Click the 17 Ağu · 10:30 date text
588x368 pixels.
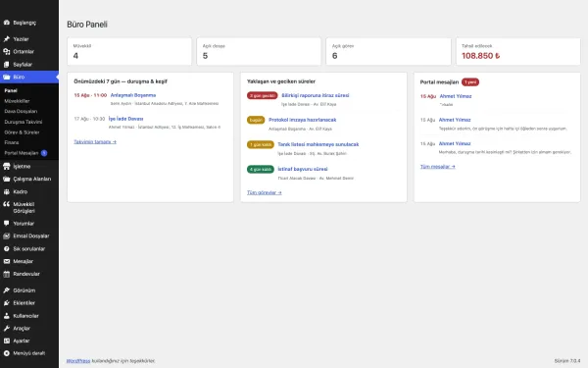(x=89, y=119)
